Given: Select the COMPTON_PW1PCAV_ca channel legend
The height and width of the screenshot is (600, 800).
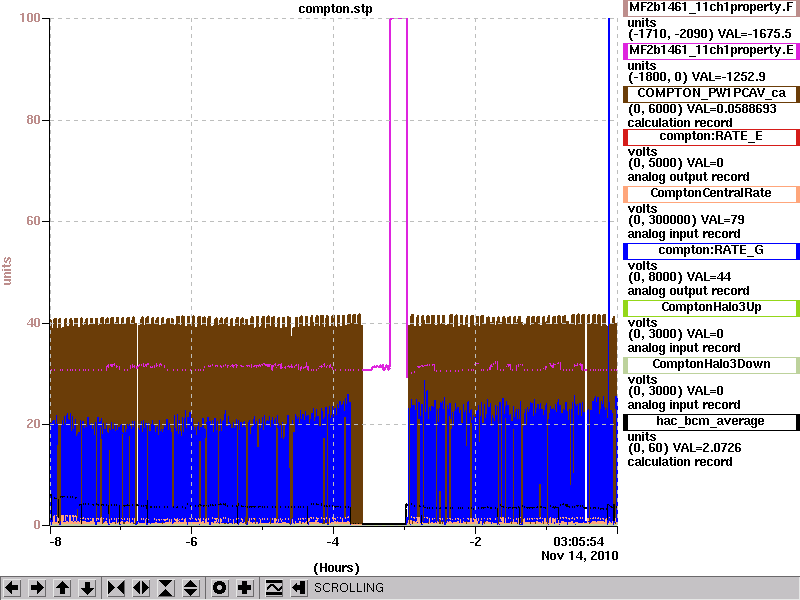Looking at the screenshot, I should coord(711,94).
